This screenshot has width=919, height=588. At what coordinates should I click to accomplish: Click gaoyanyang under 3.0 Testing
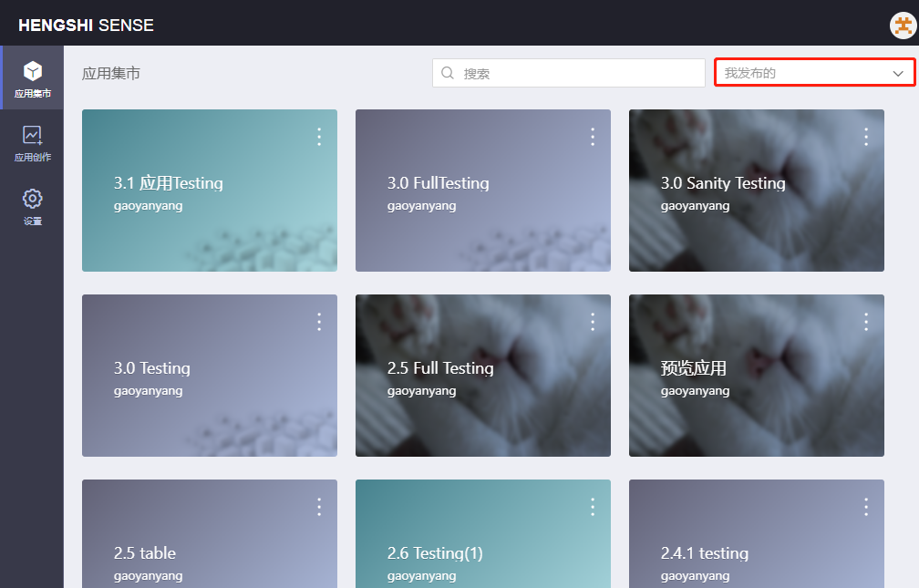click(149, 391)
